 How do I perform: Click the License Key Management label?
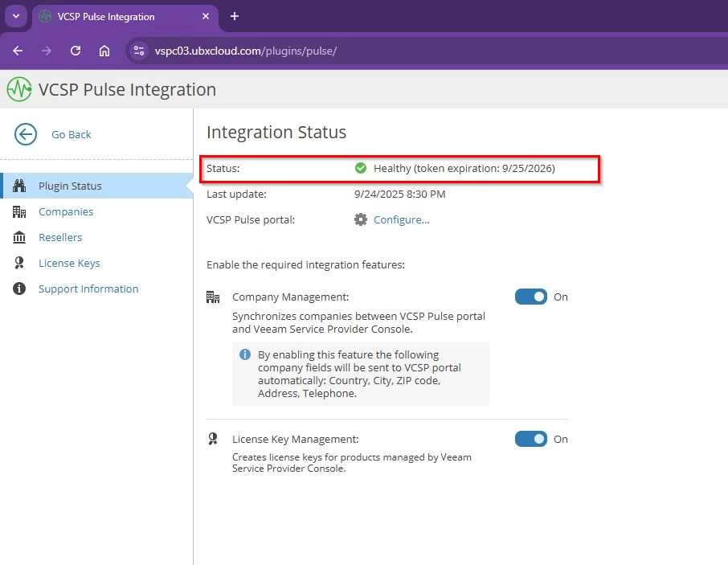tap(295, 439)
